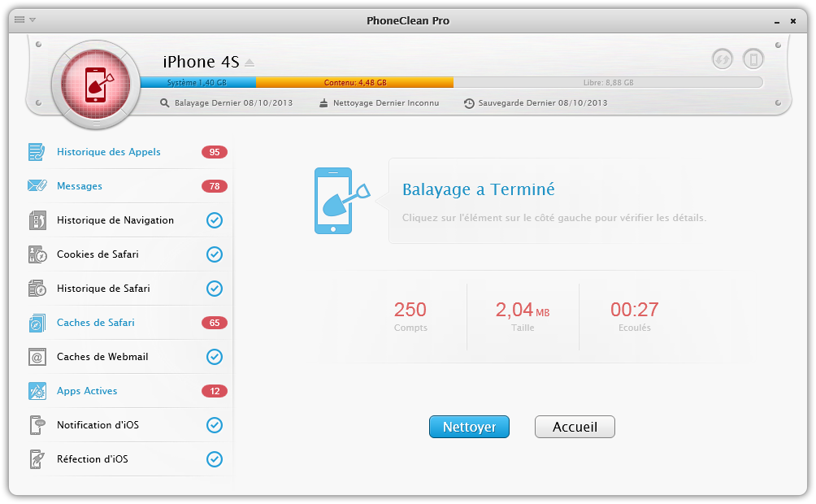Click the blue phone with shovel illustration
Image resolution: width=816 pixels, height=504 pixels.
[342, 201]
